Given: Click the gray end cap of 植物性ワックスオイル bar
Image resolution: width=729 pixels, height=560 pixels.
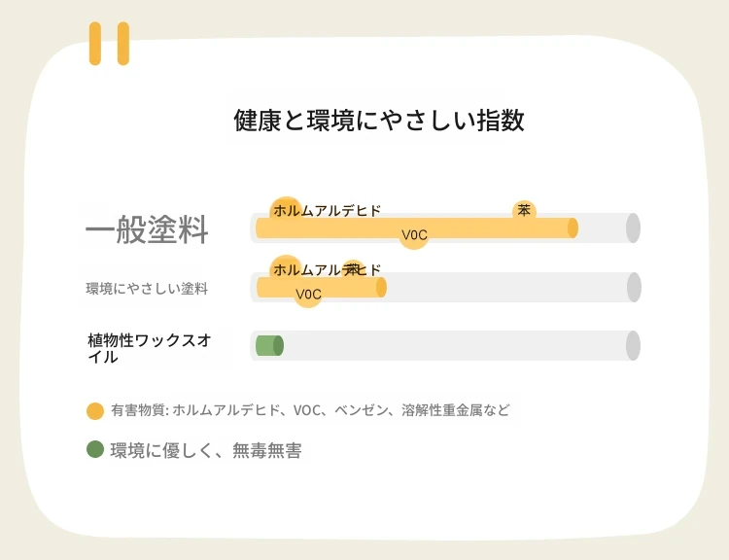Looking at the screenshot, I should click(x=633, y=345).
